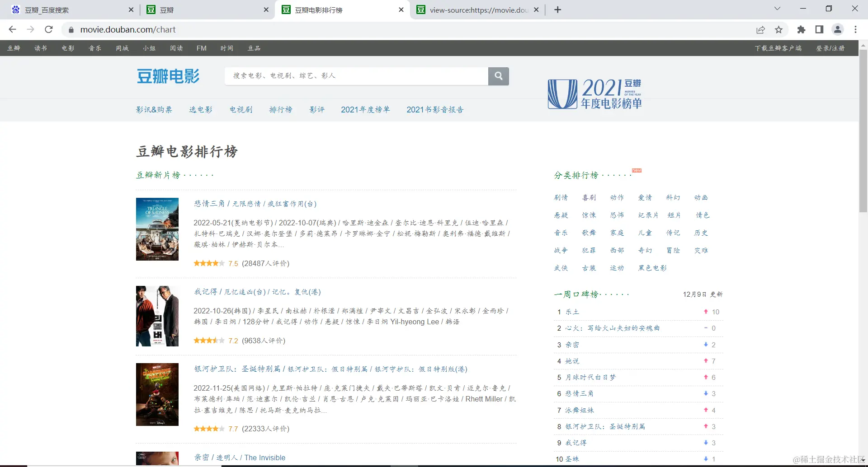Click the browser back arrow
868x467 pixels.
point(12,29)
